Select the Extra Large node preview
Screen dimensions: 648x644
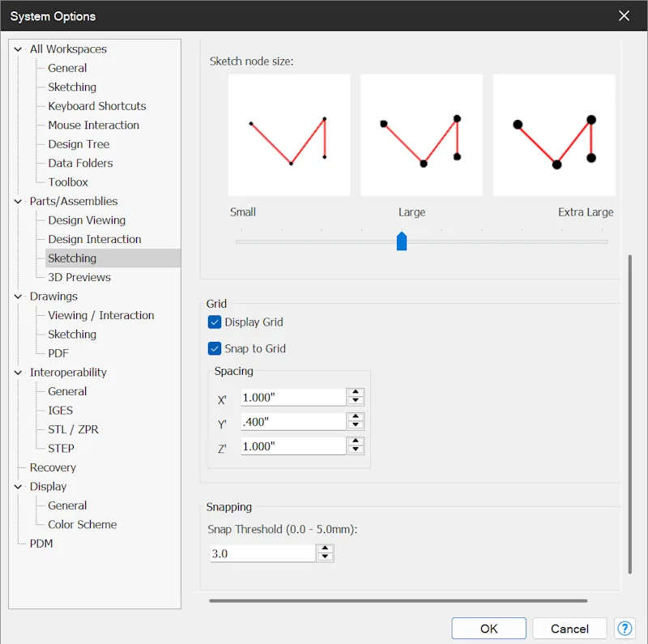pyautogui.click(x=554, y=134)
